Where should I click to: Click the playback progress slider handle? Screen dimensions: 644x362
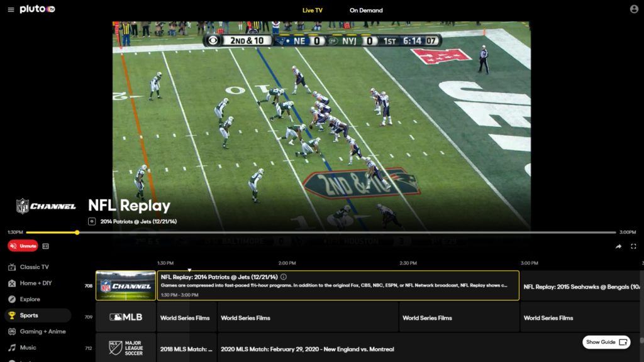[x=77, y=233]
